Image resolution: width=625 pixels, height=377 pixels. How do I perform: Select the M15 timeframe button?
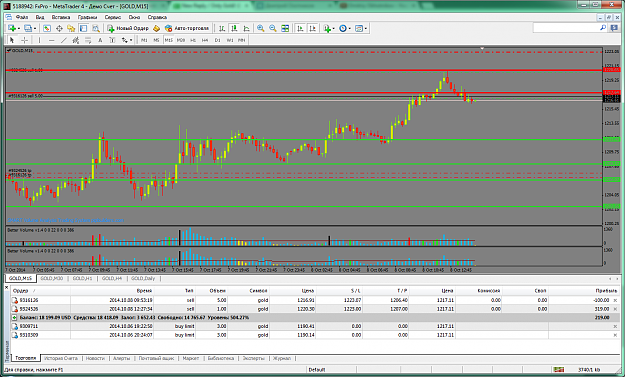coord(169,40)
